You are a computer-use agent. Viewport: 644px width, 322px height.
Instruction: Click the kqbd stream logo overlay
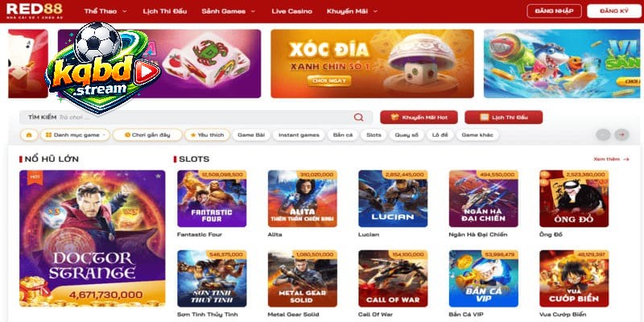[103, 69]
